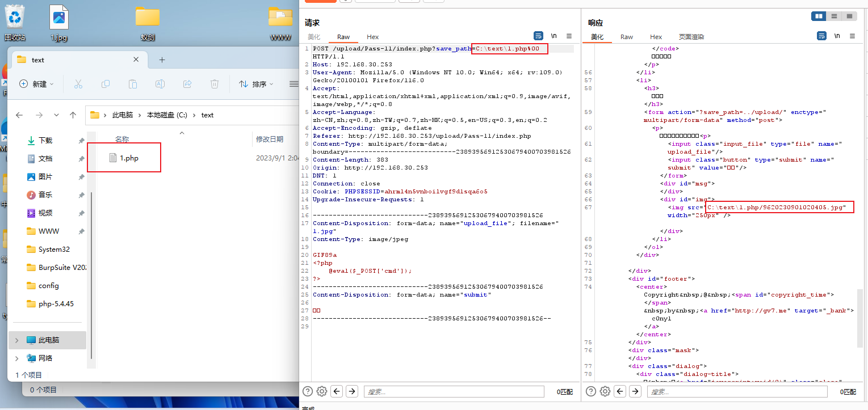The image size is (868, 410).
Task: Open response panel hamburger options menu
Action: click(x=852, y=36)
